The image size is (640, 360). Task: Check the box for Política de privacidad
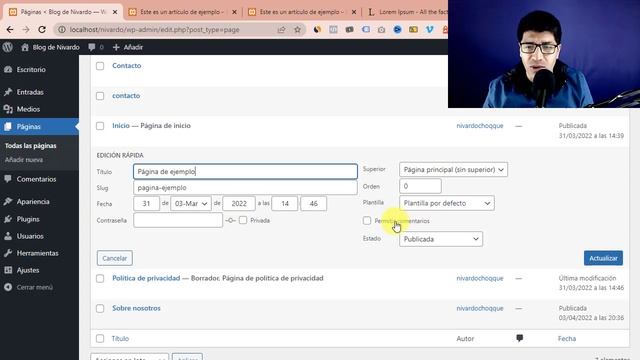tap(100, 279)
